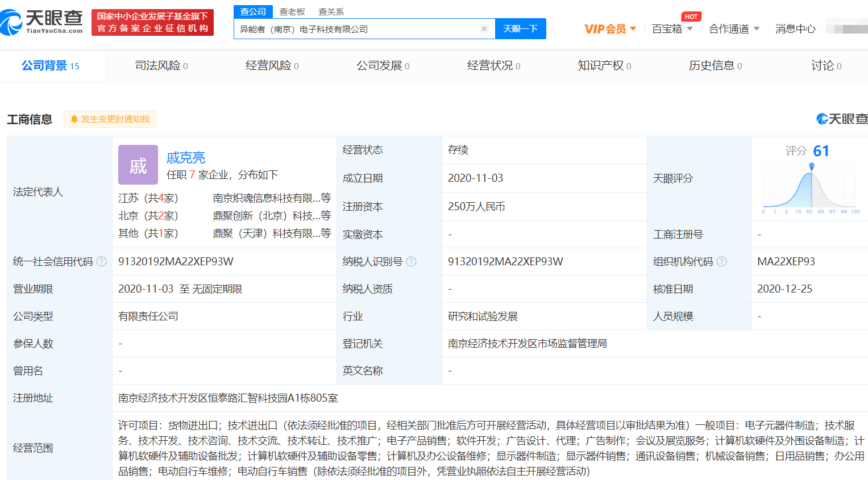Open legal representative 戚克亮's profile link
Image resolution: width=868 pixels, height=480 pixels.
(186, 158)
